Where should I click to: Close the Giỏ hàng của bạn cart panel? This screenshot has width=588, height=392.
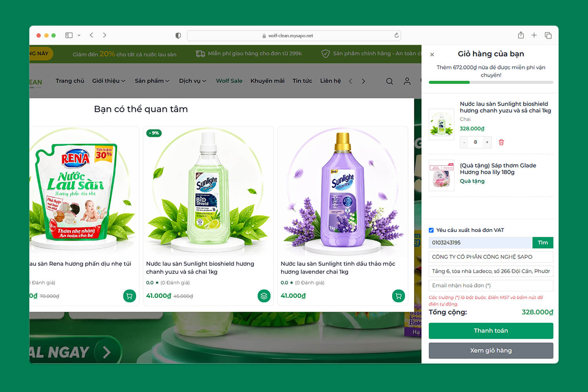coord(432,54)
